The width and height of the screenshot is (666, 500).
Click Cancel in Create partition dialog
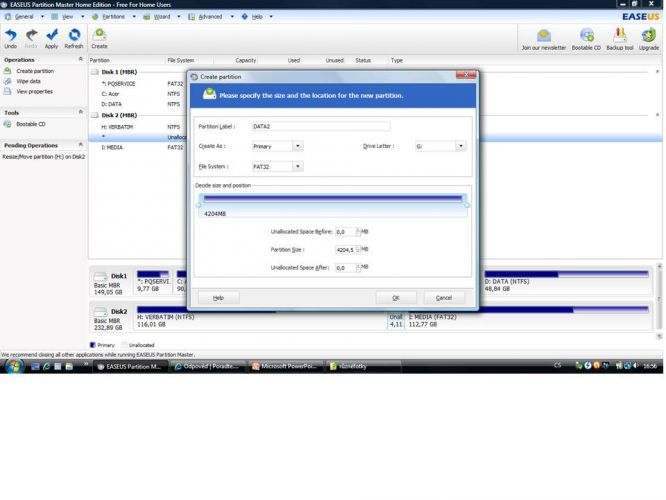coord(444,298)
